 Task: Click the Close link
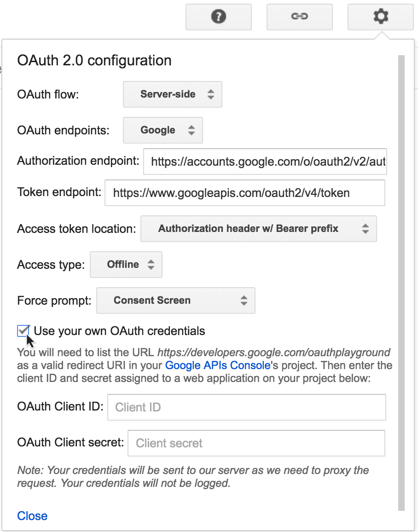[32, 516]
